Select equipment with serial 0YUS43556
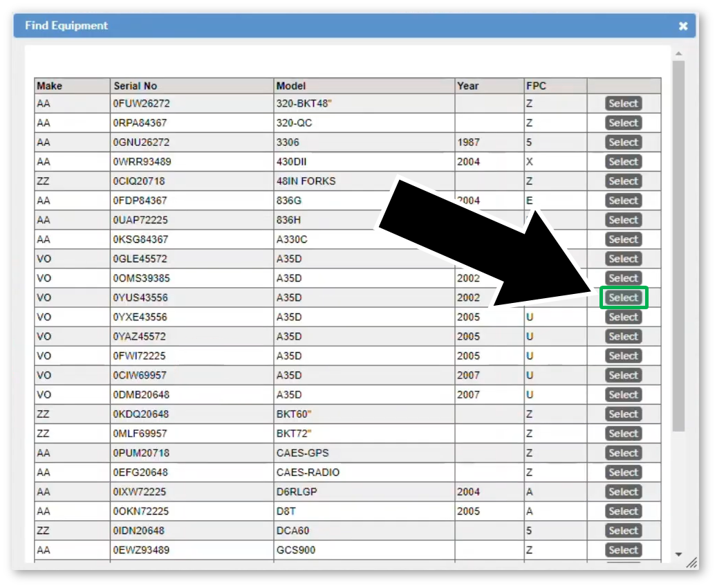717x588 pixels. [x=623, y=298]
